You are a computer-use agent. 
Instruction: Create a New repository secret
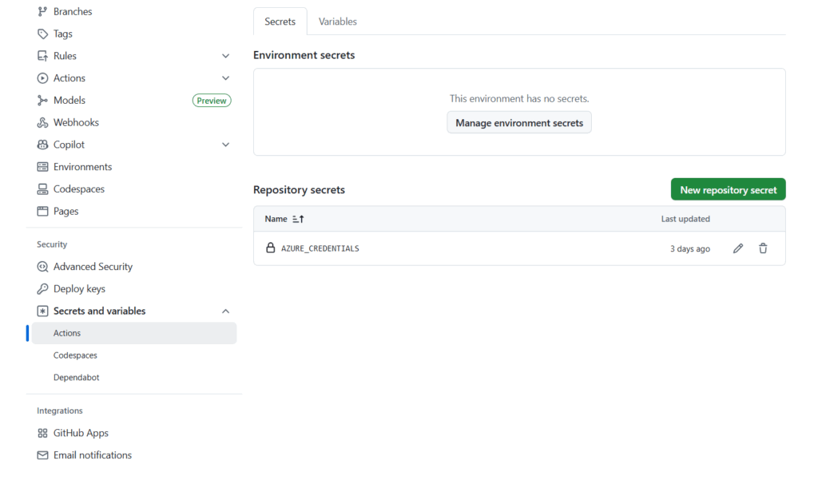729,189
